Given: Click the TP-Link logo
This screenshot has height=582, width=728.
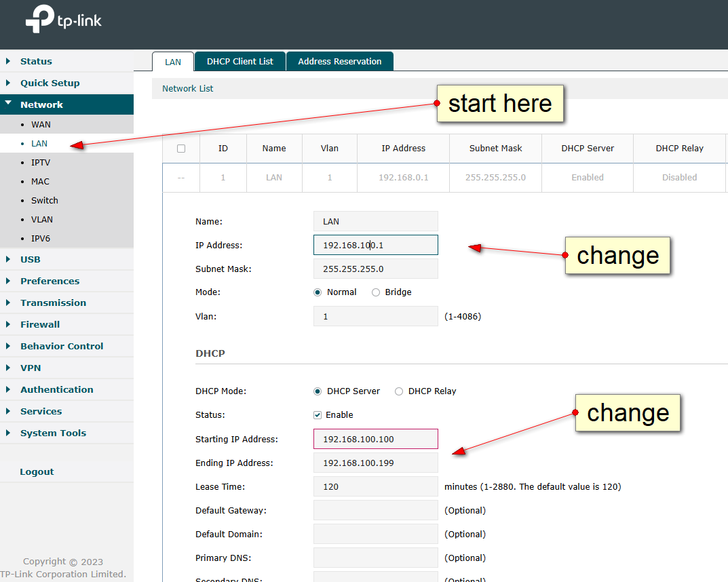Looking at the screenshot, I should tap(63, 21).
